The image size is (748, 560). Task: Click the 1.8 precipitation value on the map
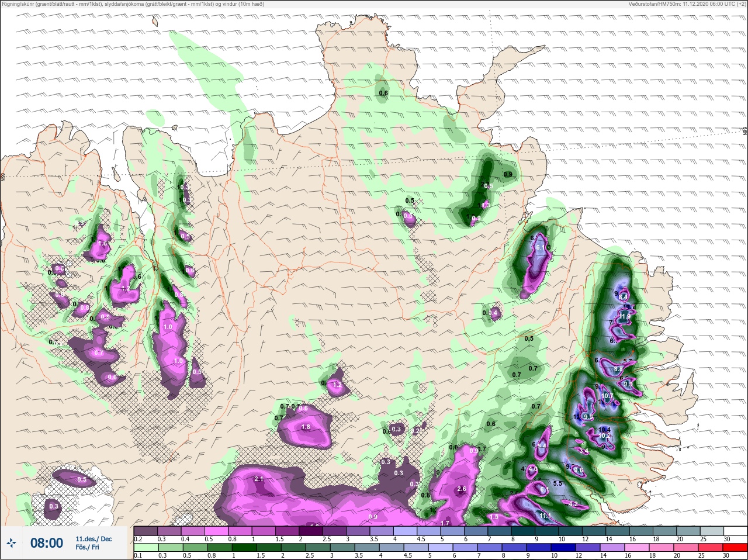click(306, 427)
